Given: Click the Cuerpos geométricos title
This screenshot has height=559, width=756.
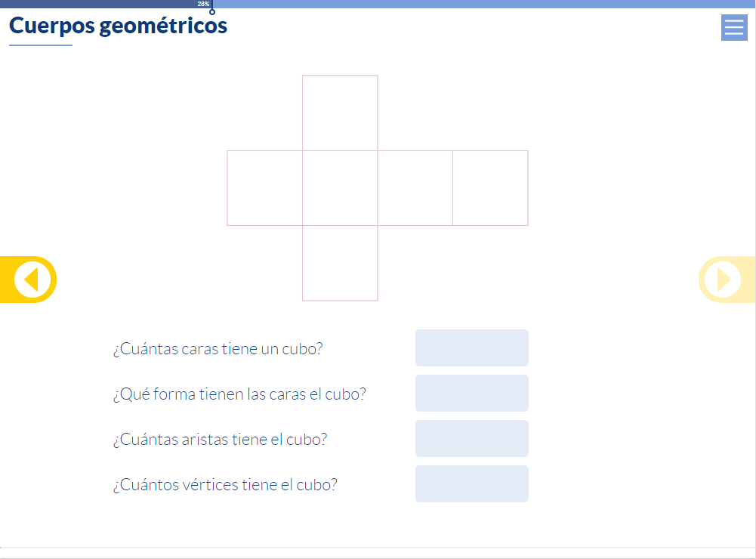Looking at the screenshot, I should (118, 26).
